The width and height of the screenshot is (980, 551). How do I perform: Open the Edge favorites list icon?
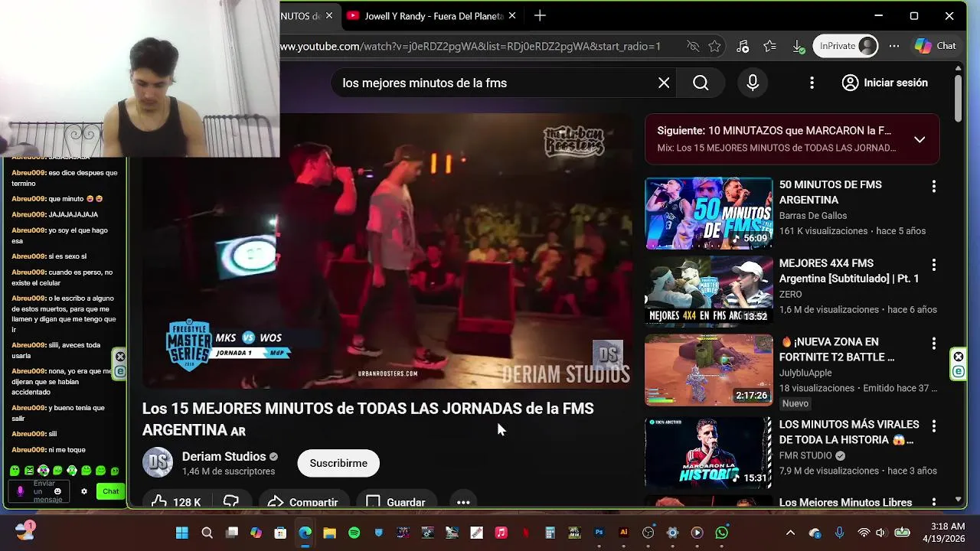pyautogui.click(x=769, y=46)
